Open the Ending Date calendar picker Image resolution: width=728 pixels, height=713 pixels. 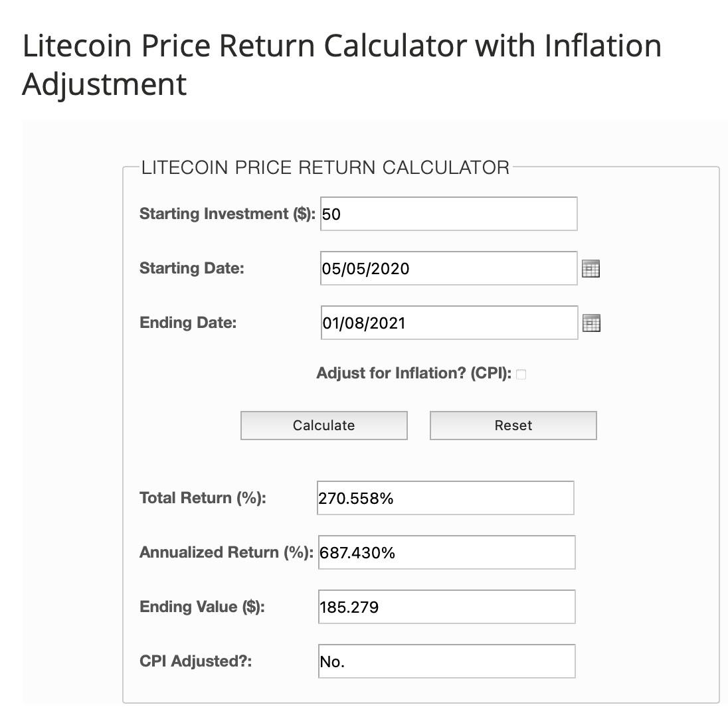pos(591,323)
